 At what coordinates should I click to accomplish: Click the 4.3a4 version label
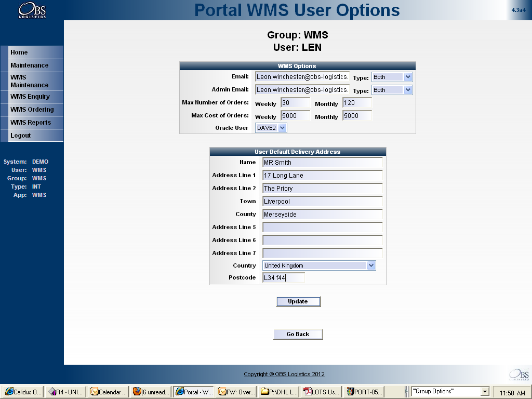click(x=518, y=10)
